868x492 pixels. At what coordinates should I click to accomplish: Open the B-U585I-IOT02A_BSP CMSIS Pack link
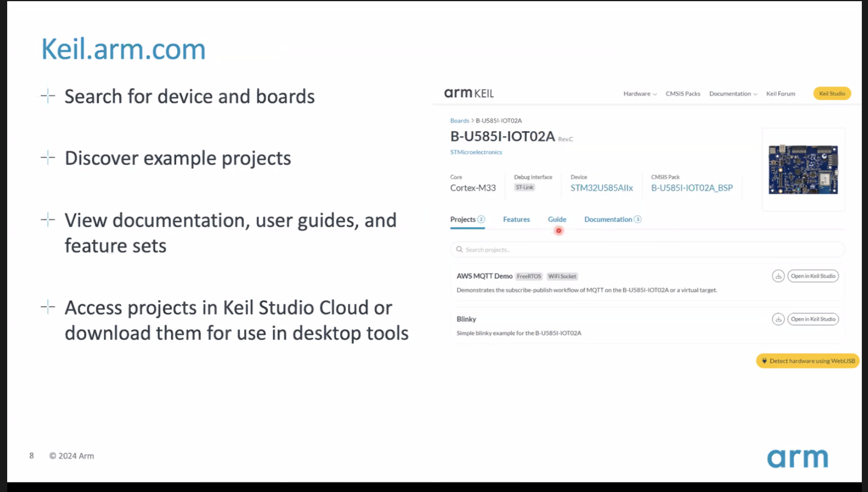(692, 188)
